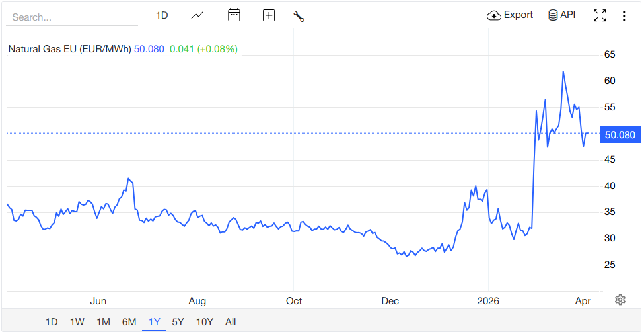Click into the Search input field
The height and width of the screenshot is (334, 644).
click(x=71, y=17)
